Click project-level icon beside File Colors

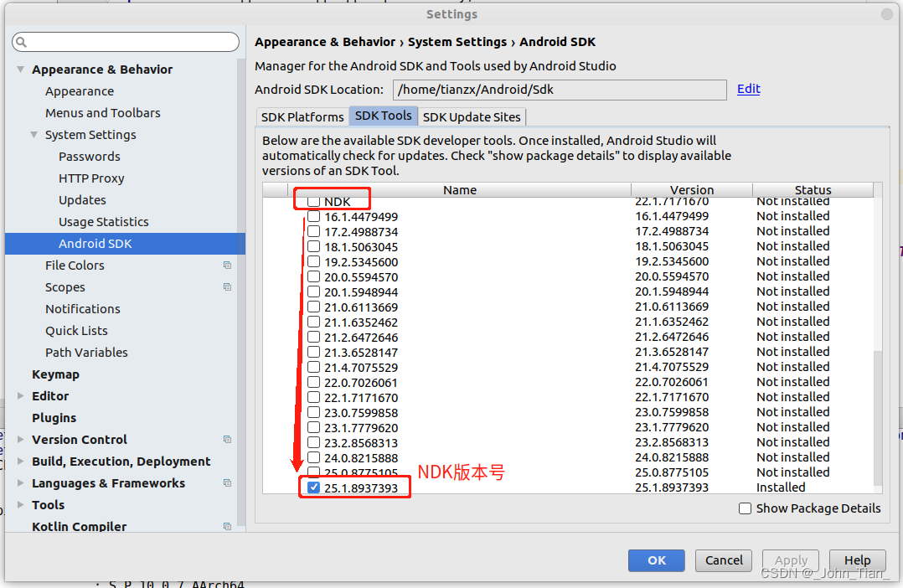pos(228,266)
